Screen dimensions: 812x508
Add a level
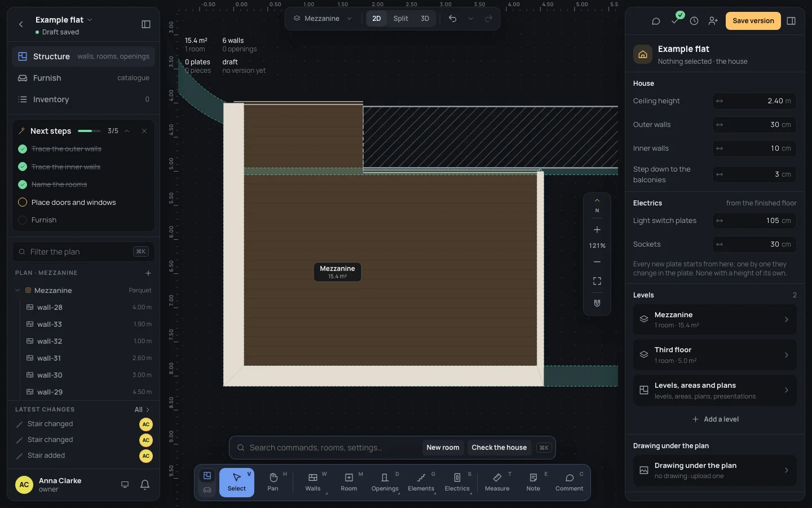715,419
